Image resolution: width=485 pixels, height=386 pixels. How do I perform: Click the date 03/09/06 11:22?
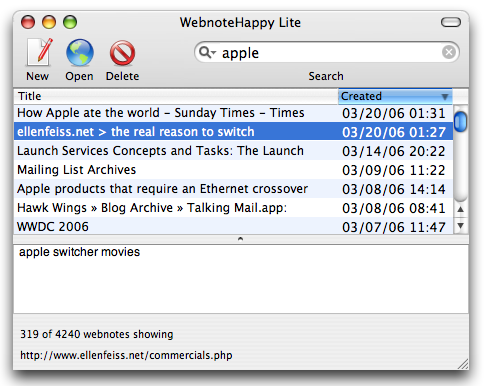click(394, 170)
